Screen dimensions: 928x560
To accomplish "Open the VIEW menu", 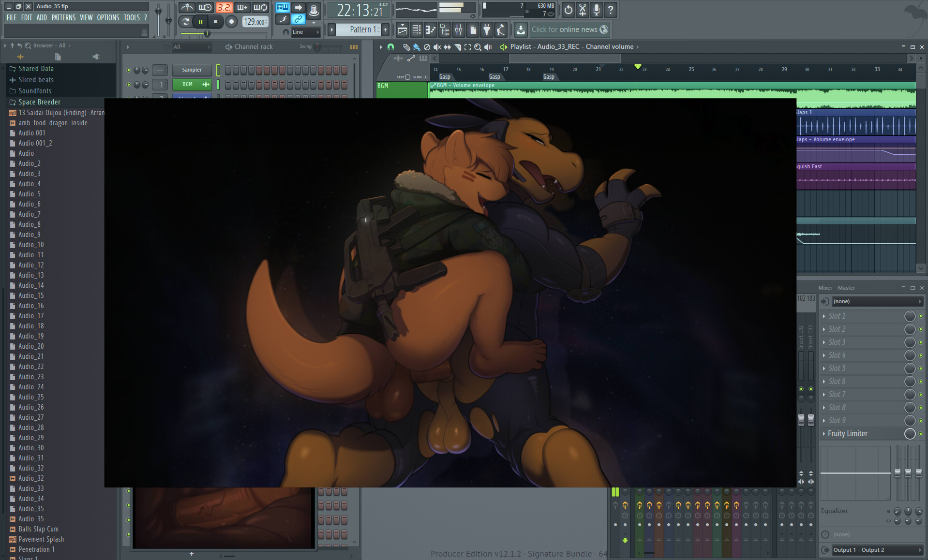I will point(86,17).
